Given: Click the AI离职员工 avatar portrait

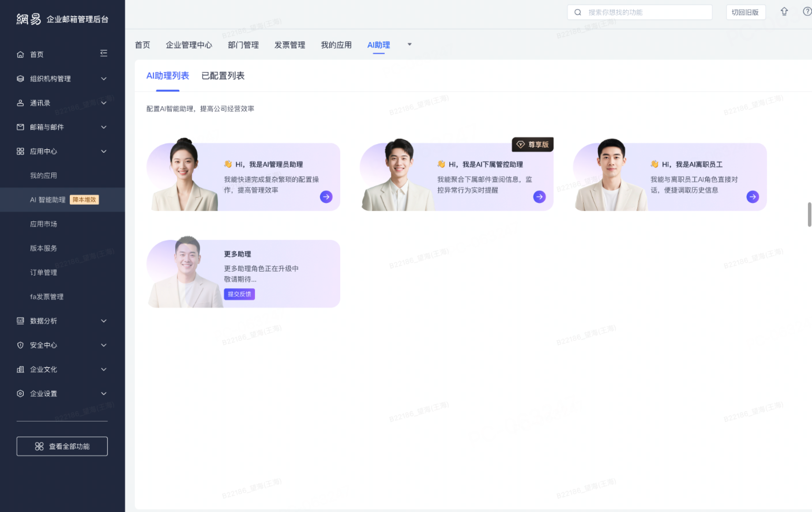Looking at the screenshot, I should (x=611, y=175).
